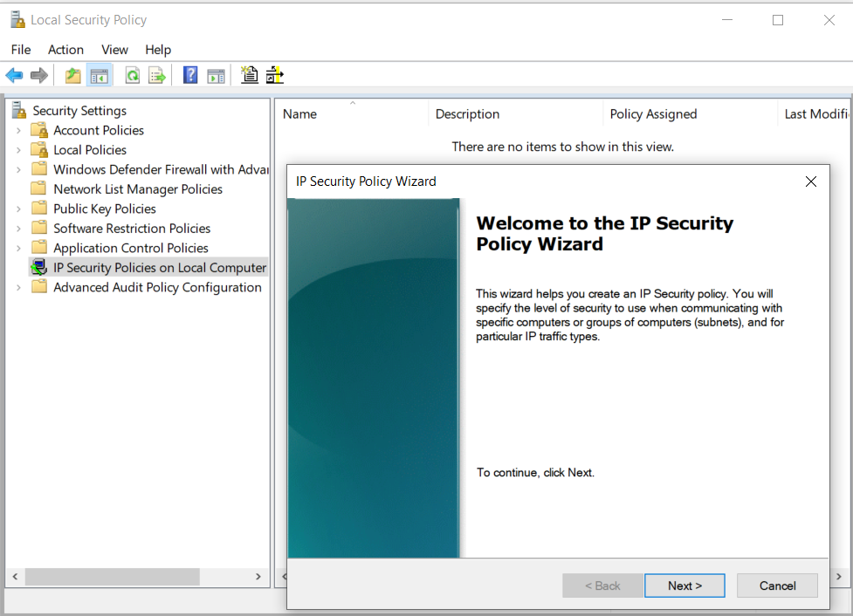
Task: Click Next in the wizard
Action: [684, 585]
